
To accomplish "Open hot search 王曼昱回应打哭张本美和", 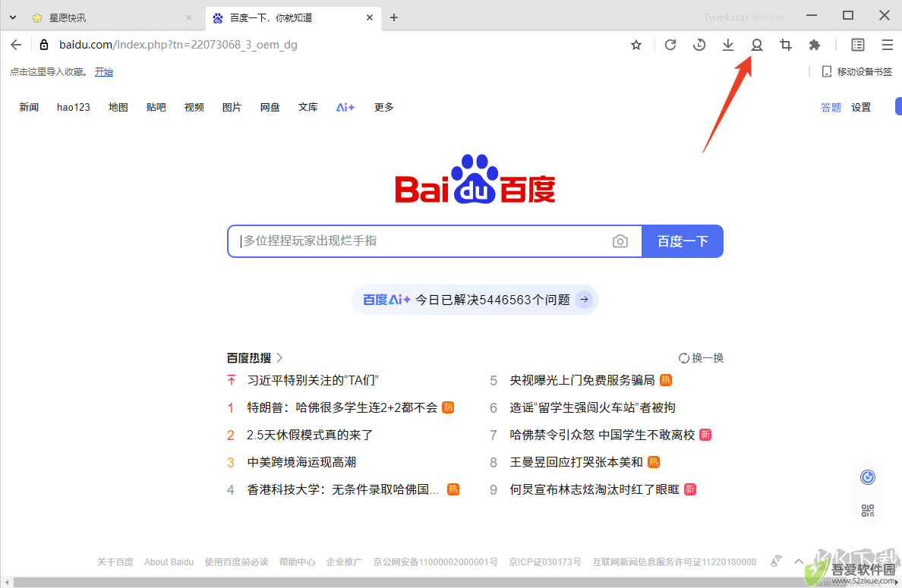I will point(576,462).
